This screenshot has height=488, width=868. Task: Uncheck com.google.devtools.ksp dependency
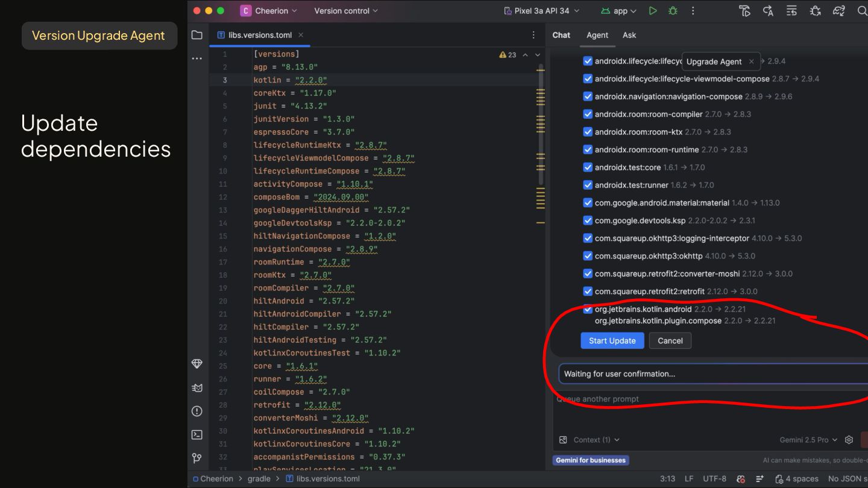[x=588, y=221]
